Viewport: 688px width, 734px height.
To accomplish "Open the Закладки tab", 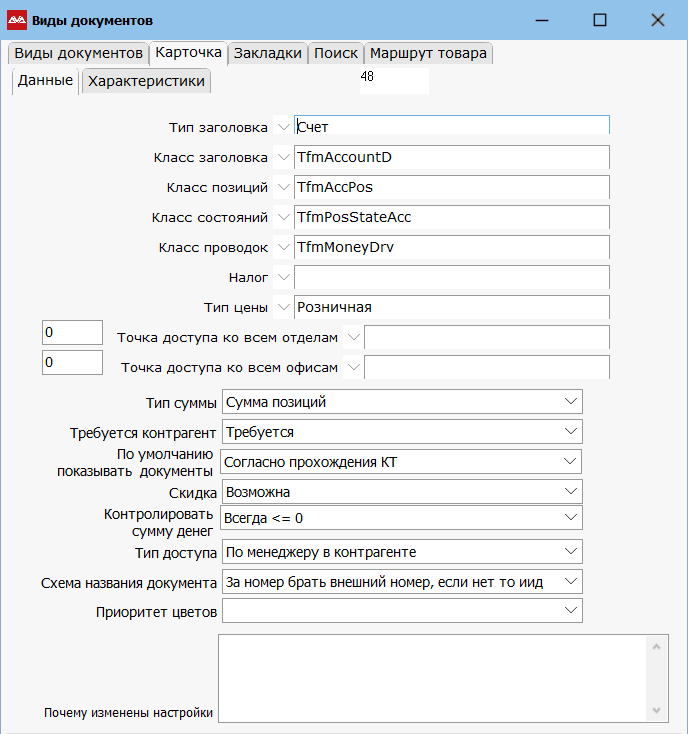I will (x=267, y=54).
